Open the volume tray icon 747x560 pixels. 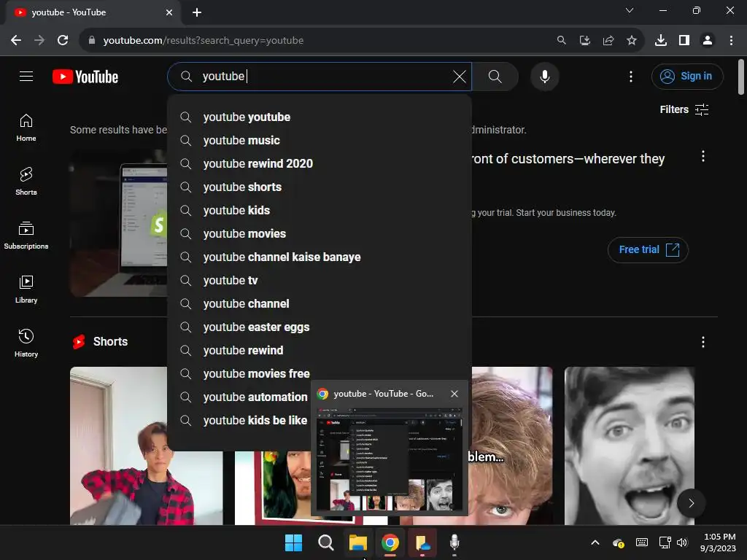(682, 542)
